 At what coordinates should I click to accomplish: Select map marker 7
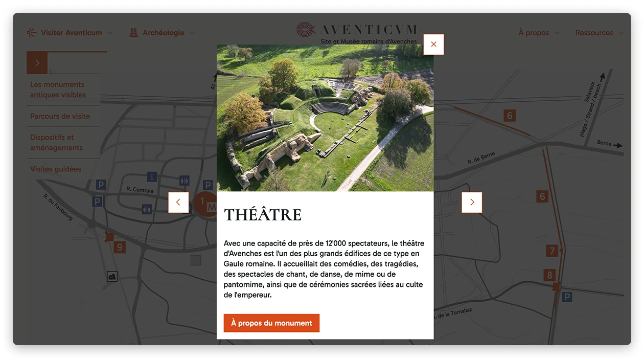[551, 251]
